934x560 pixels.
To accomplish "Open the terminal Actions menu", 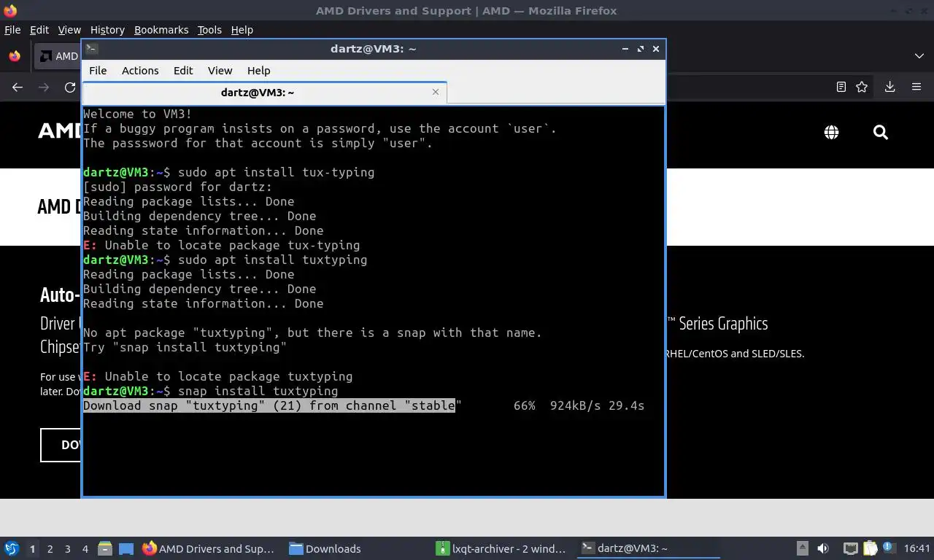I will point(140,71).
